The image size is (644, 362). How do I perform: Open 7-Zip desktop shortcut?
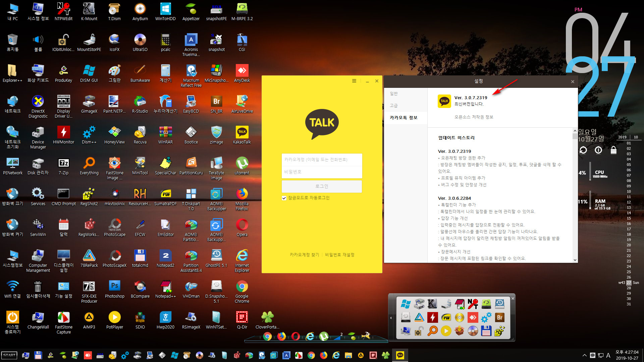(x=63, y=166)
